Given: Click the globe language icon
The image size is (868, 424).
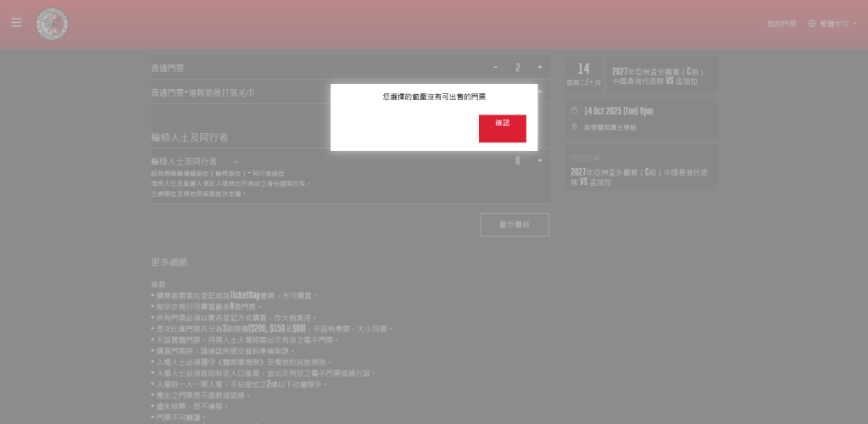Looking at the screenshot, I should [x=813, y=25].
